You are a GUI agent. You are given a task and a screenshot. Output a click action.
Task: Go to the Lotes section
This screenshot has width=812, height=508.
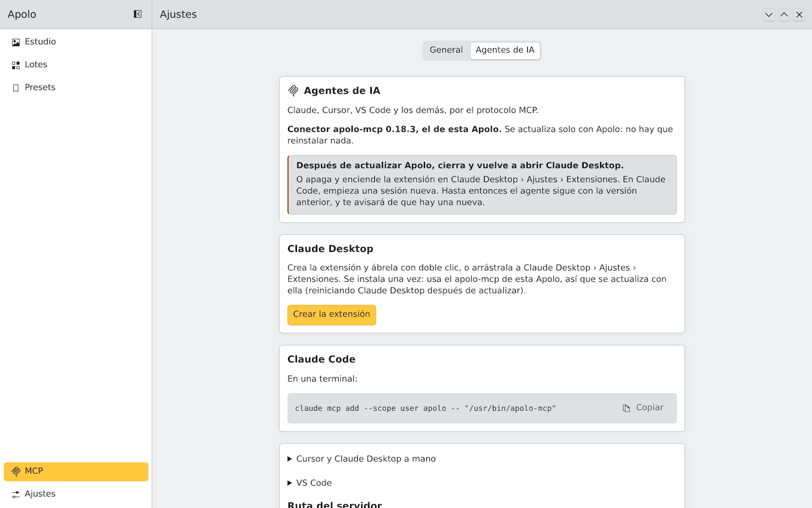(x=76, y=65)
